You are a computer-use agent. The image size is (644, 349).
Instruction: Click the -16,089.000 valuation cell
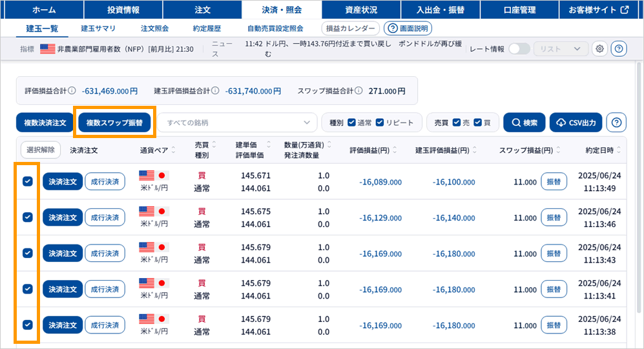(x=380, y=182)
